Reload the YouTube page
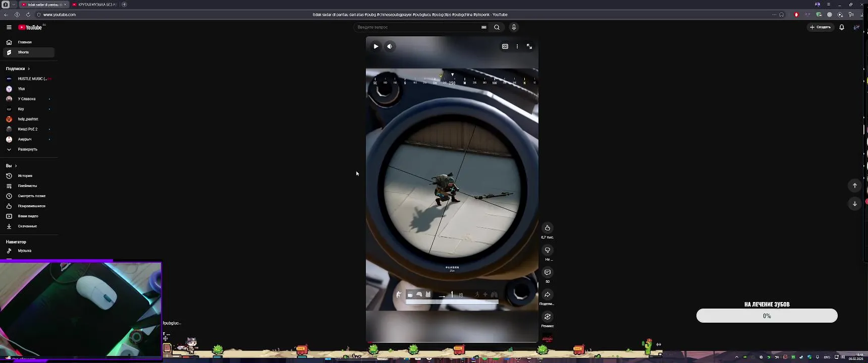The width and height of the screenshot is (868, 363). (x=28, y=15)
